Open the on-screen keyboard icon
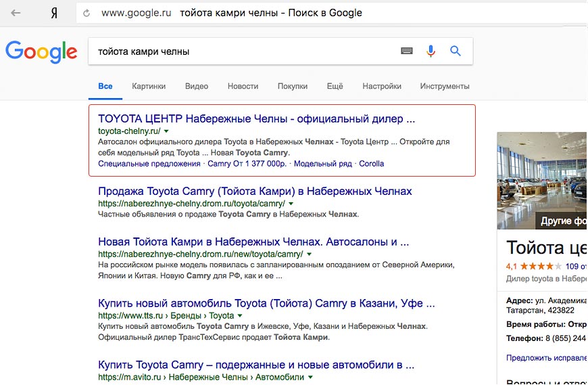588x385 pixels. [406, 51]
